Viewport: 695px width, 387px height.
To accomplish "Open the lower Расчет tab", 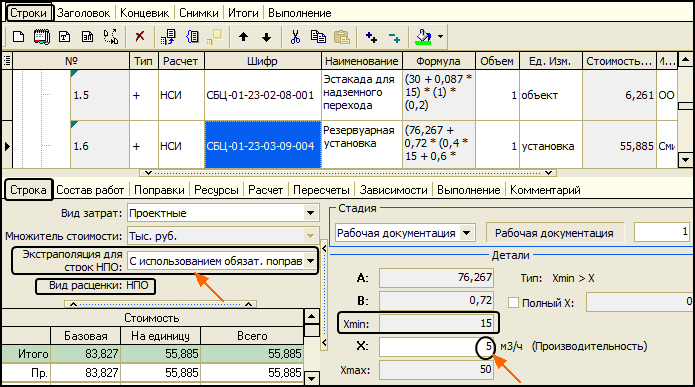I will [265, 190].
